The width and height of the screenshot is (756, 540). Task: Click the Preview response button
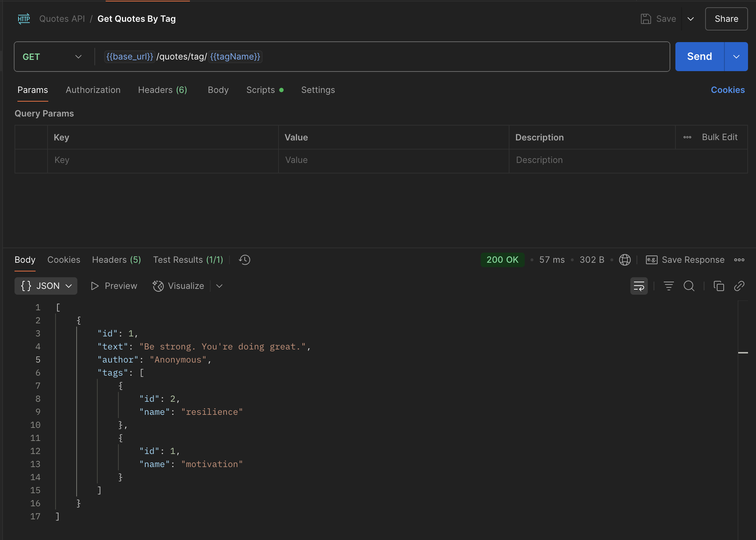click(x=114, y=286)
